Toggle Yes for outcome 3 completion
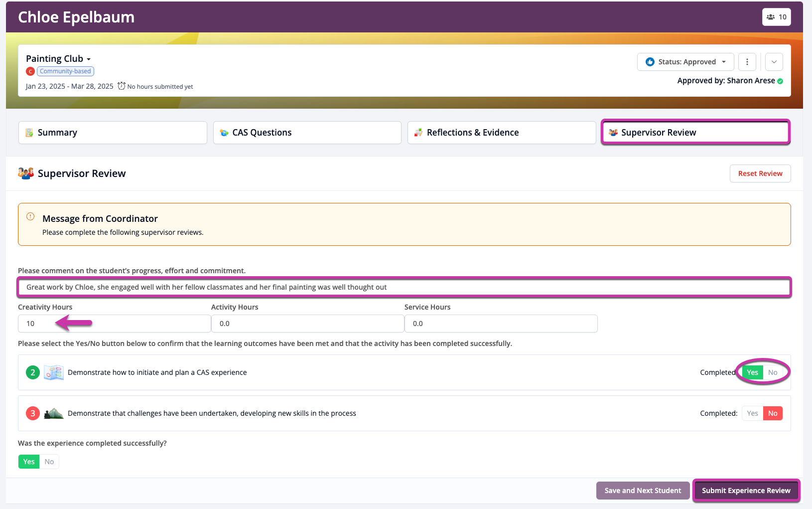This screenshot has height=509, width=812. click(752, 413)
